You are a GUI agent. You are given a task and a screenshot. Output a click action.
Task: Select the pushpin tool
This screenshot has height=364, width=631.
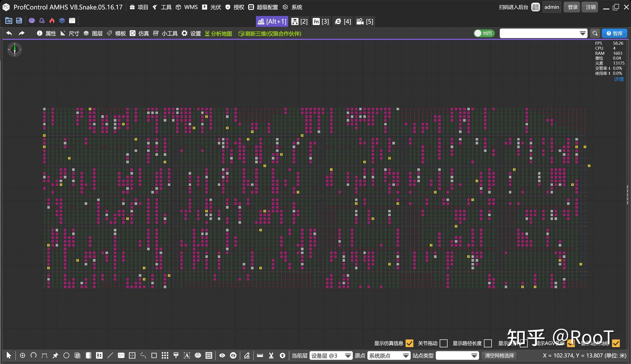55,355
